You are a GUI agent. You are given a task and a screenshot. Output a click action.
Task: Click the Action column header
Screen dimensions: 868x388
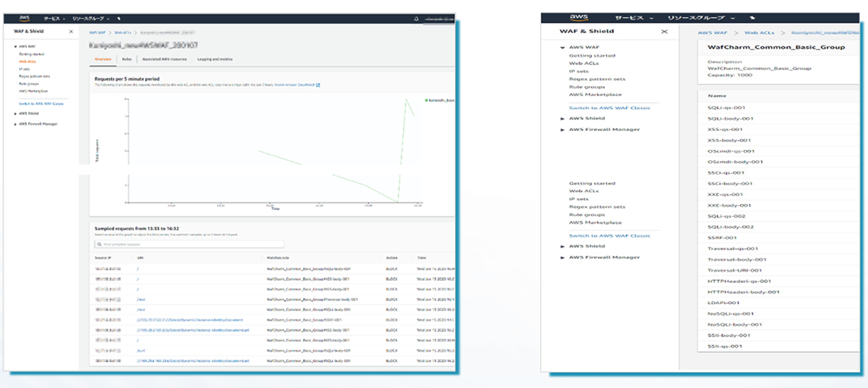click(x=391, y=258)
